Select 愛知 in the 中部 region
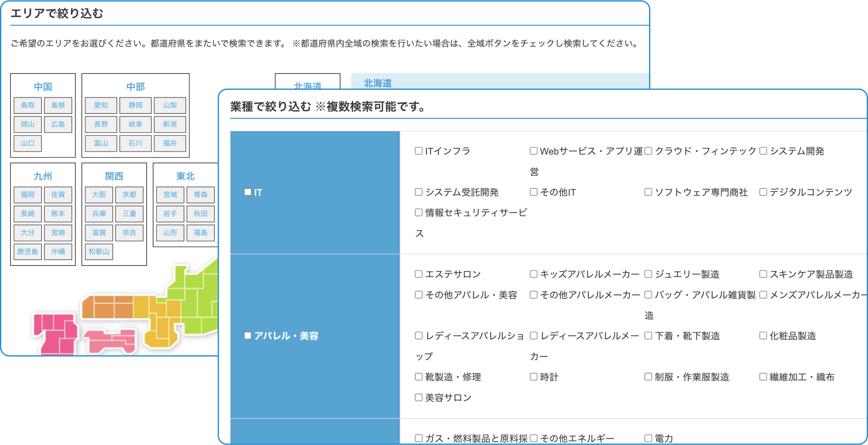868x445 pixels. (101, 105)
